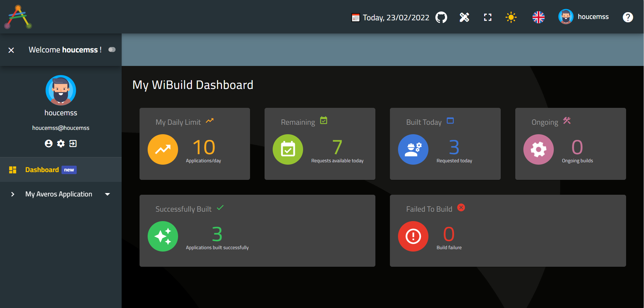
Task: Close the sidebar with the X icon
Action: [11, 50]
